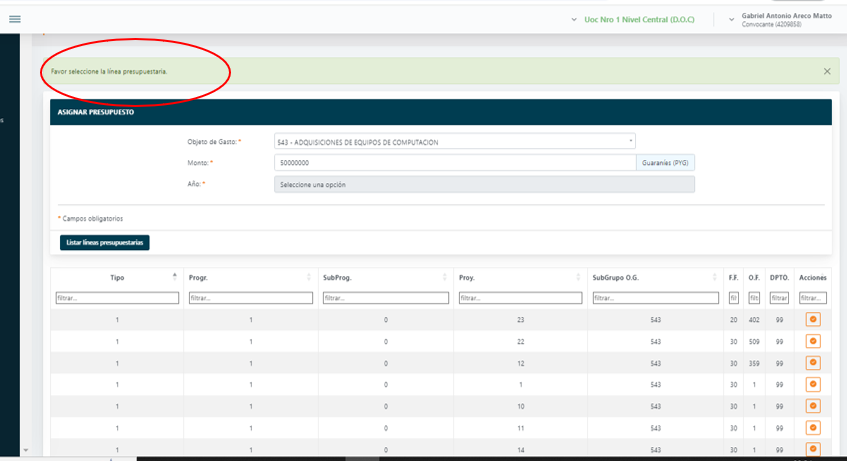This screenshot has width=847, height=462.
Task: Open the Año select option dropdown
Action: (484, 184)
